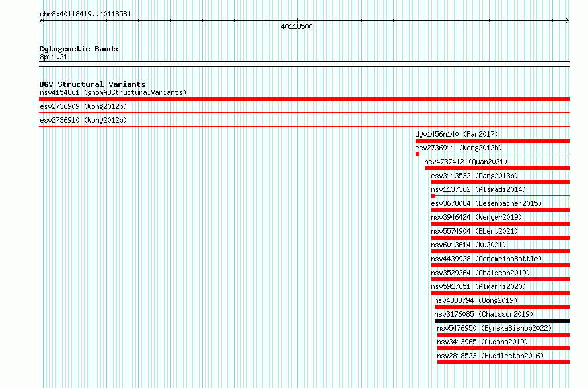The height and width of the screenshot is (388, 588).
Task: Click the red bar under nsv4439928 (GenomeinaBottle)
Action: (501, 265)
